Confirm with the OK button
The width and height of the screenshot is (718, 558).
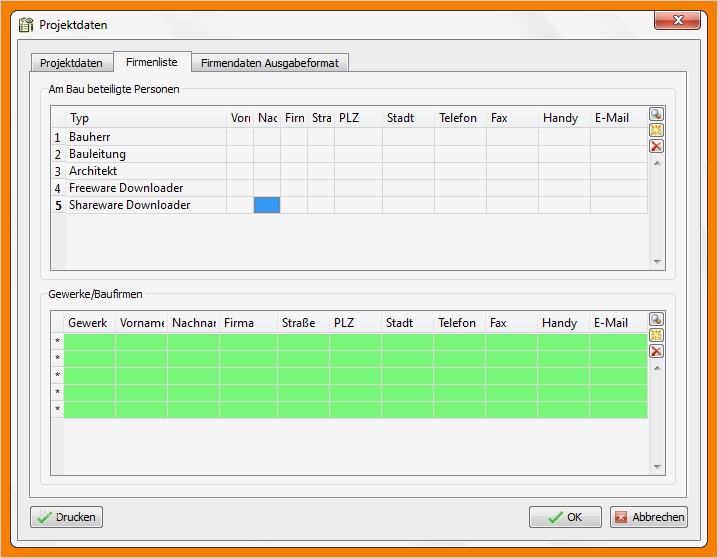(x=565, y=517)
